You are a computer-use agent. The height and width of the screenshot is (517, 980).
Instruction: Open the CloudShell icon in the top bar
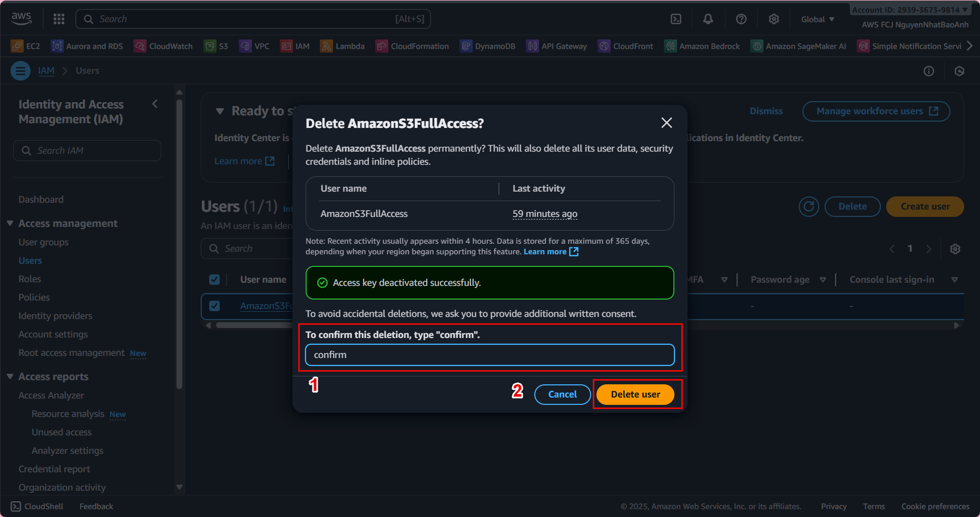tap(676, 19)
